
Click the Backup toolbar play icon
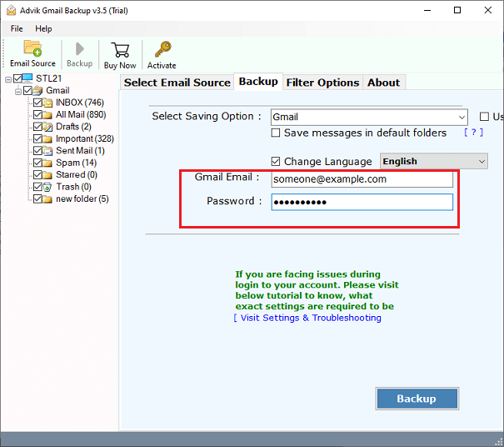click(x=79, y=49)
